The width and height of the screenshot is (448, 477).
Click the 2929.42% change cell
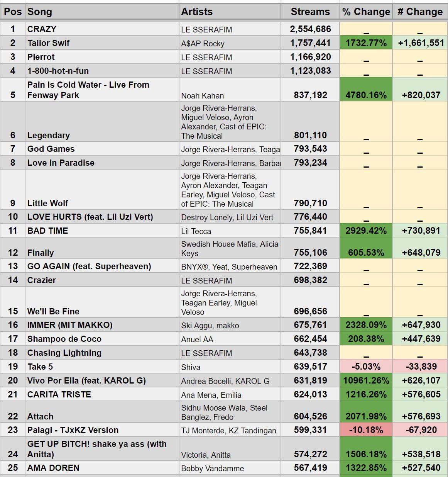[x=366, y=231]
